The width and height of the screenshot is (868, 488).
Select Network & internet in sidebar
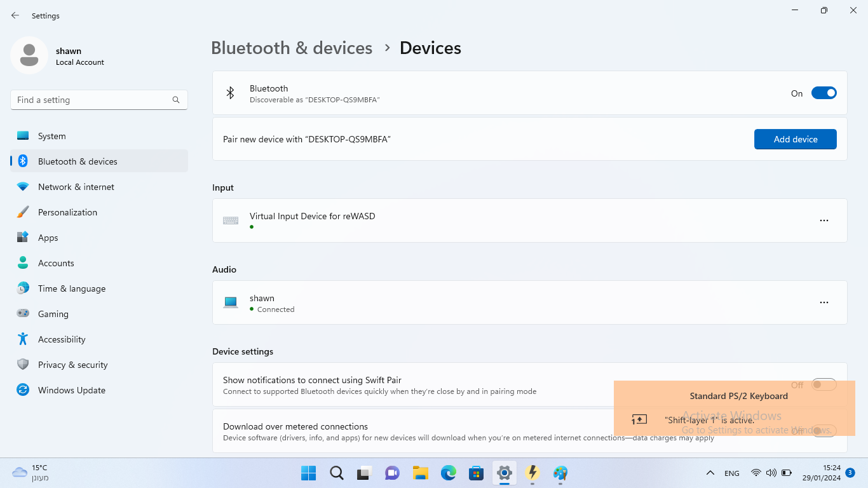[76, 187]
